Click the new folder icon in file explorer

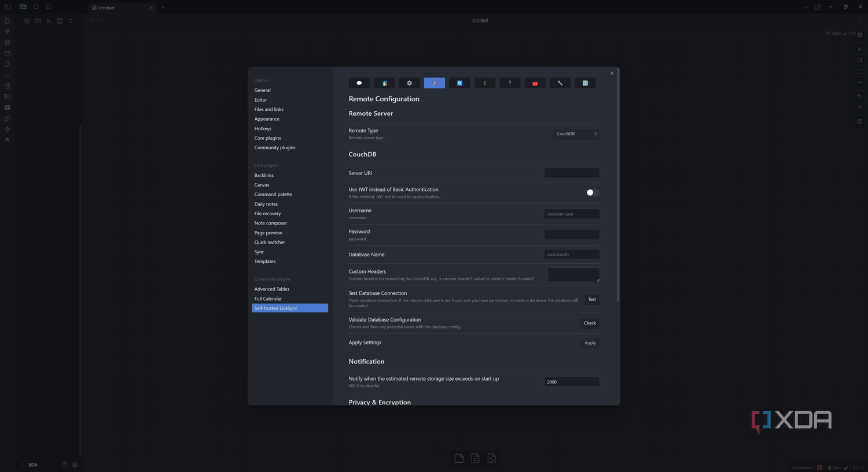tap(38, 21)
